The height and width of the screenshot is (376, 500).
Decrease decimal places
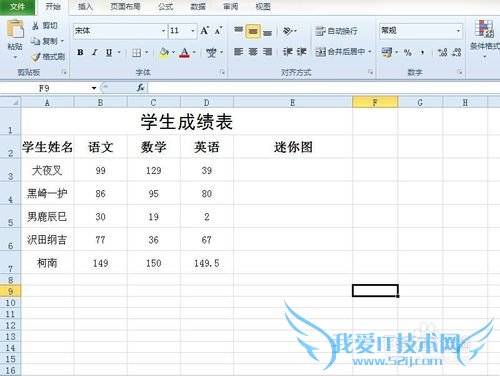tap(457, 52)
